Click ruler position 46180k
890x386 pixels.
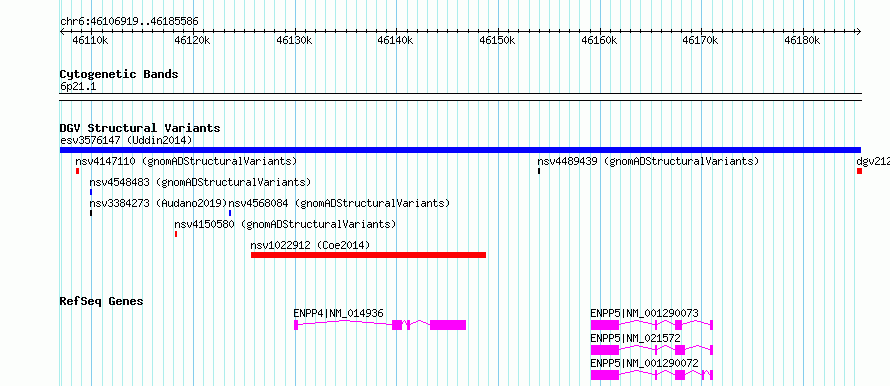(x=803, y=40)
